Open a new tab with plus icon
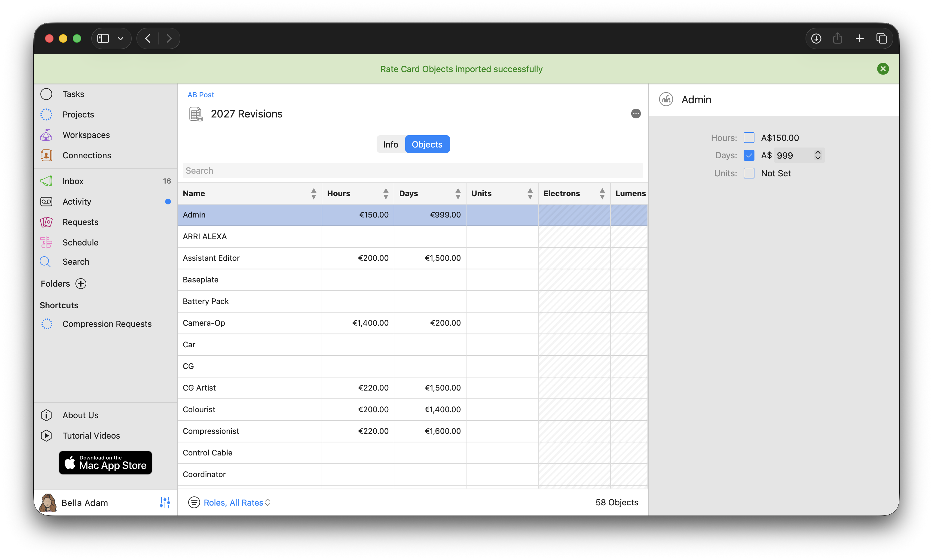Screen dimensions: 933x560 [x=859, y=38]
